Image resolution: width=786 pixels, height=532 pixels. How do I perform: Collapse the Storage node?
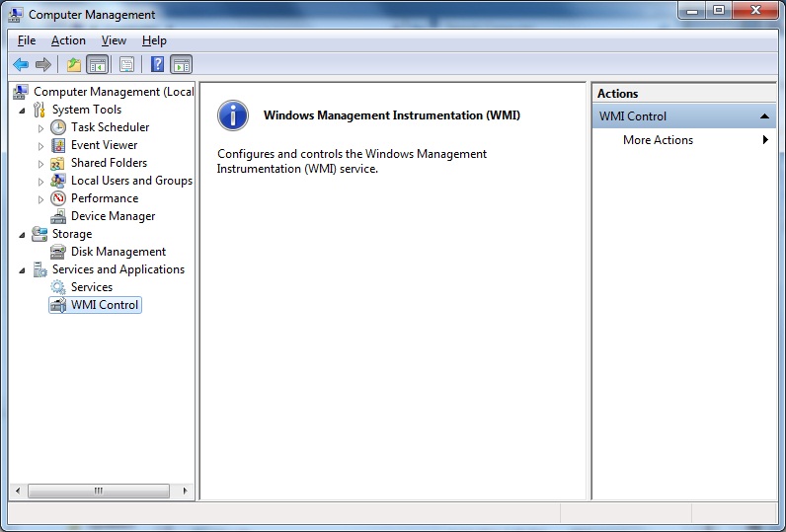click(22, 235)
